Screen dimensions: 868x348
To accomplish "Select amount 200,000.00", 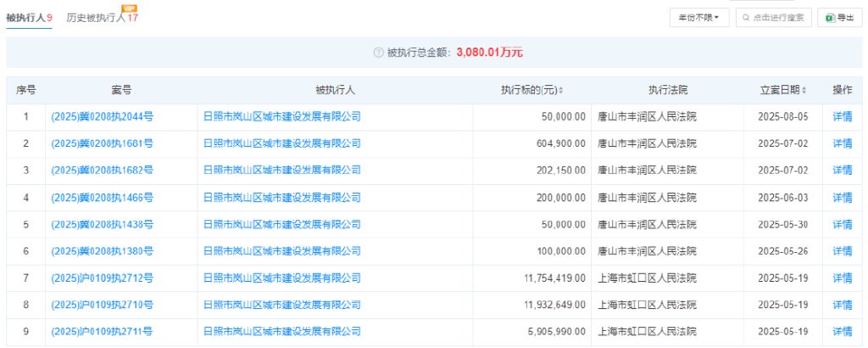I will (561, 197).
